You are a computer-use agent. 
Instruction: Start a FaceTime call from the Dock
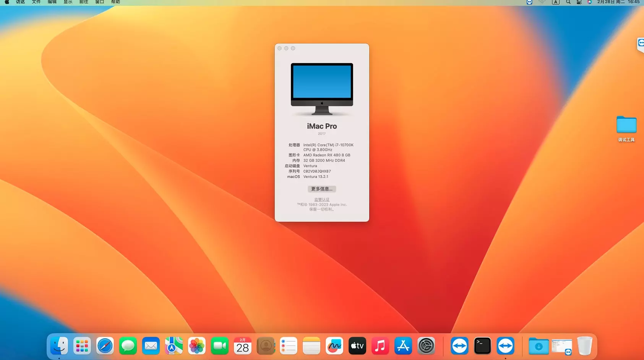[220, 345]
